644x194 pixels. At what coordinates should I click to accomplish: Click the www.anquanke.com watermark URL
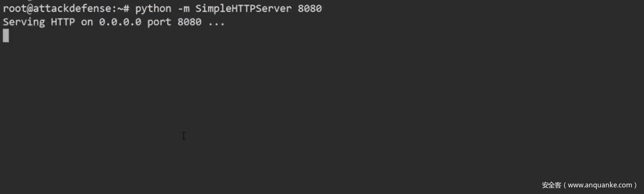coord(600,185)
